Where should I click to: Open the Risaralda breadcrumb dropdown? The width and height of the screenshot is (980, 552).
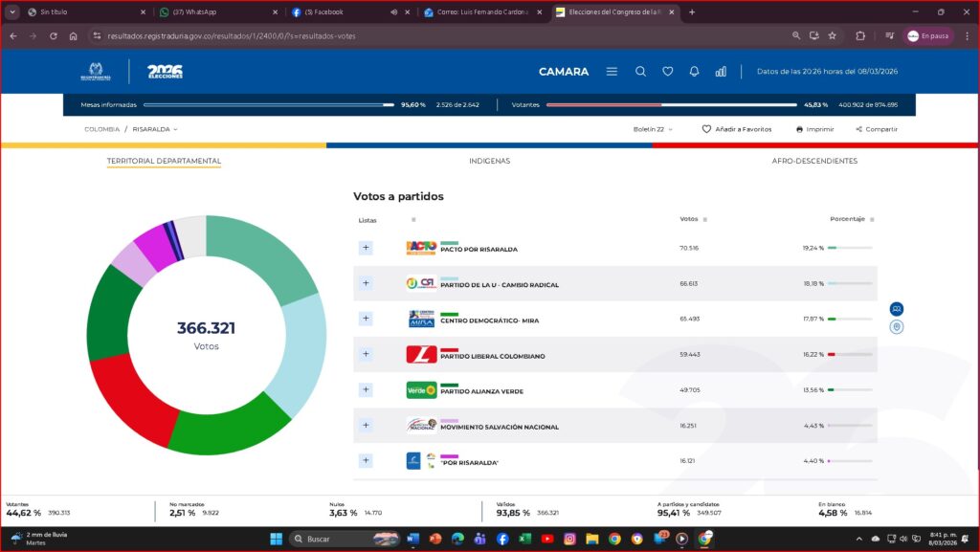155,129
